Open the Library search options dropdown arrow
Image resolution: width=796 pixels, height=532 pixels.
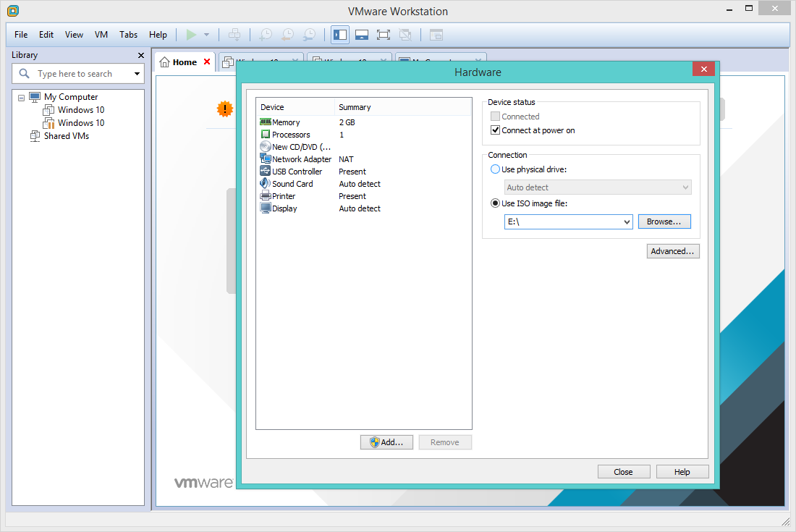(x=137, y=74)
